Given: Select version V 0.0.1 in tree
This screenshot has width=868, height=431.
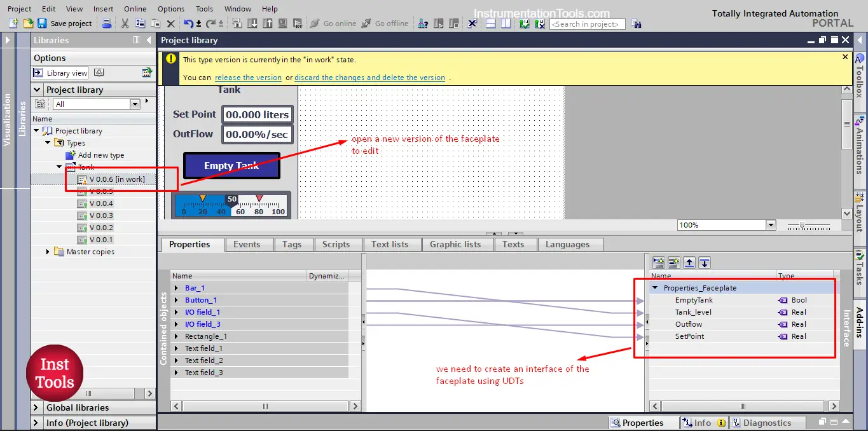Looking at the screenshot, I should (x=95, y=240).
